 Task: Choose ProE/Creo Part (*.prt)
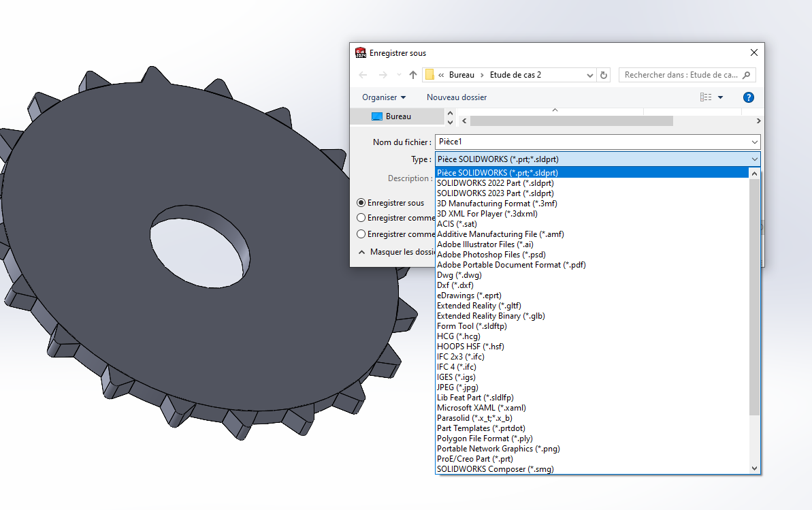click(x=592, y=459)
